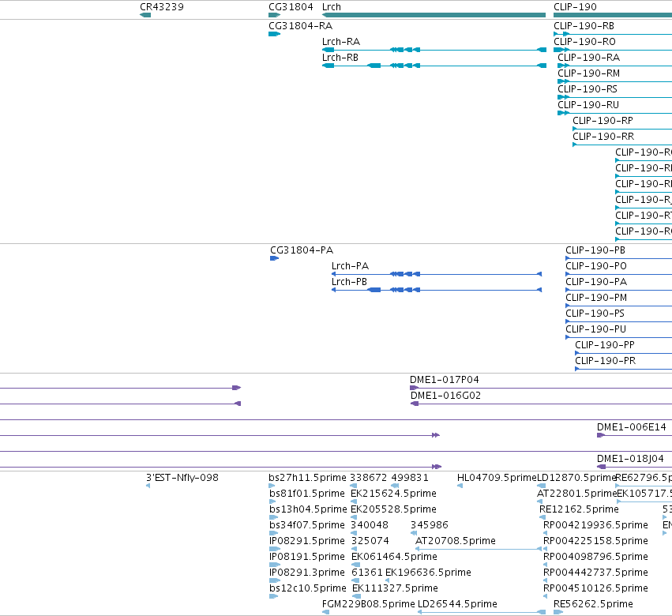Select protein CLIP-190-PO

point(596,266)
